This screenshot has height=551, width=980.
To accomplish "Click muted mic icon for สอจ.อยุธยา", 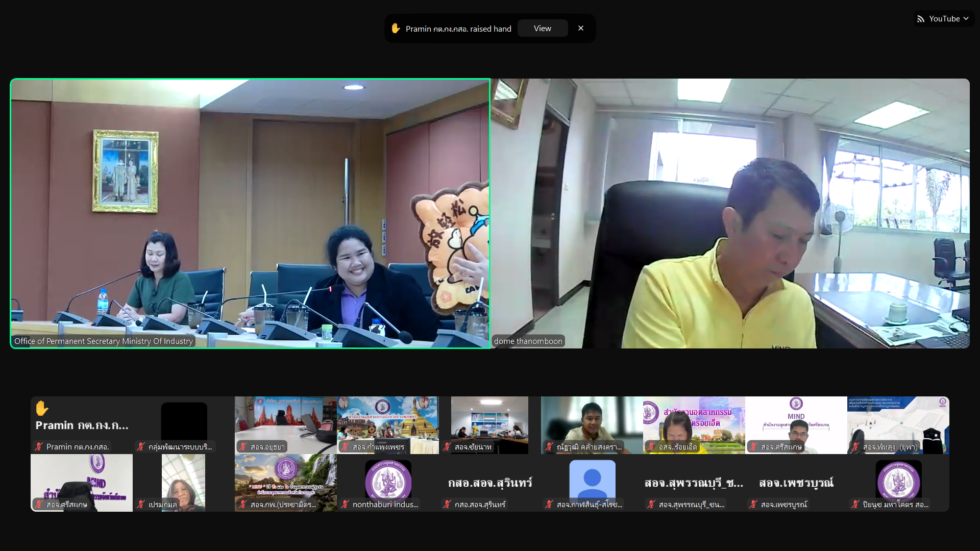I will (x=243, y=447).
